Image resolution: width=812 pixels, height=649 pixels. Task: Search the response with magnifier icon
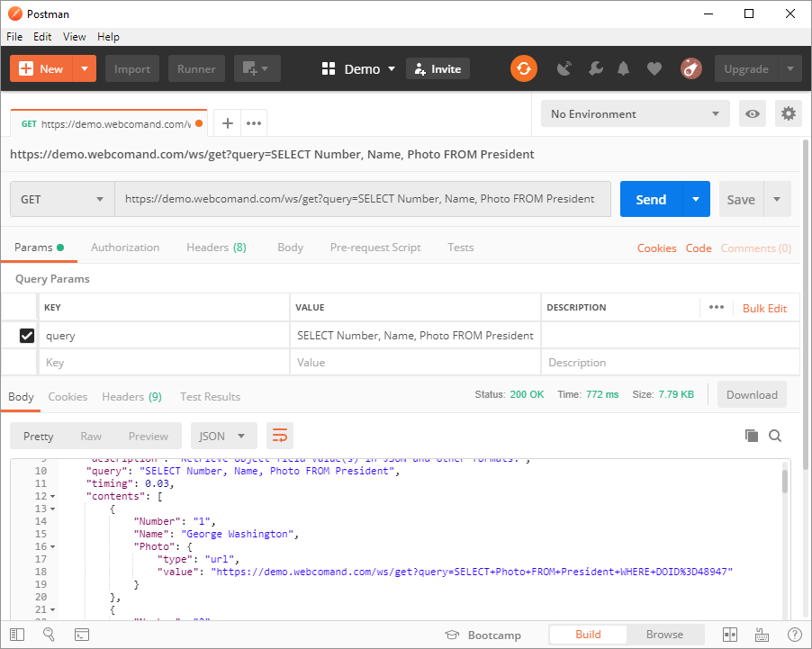coord(775,437)
